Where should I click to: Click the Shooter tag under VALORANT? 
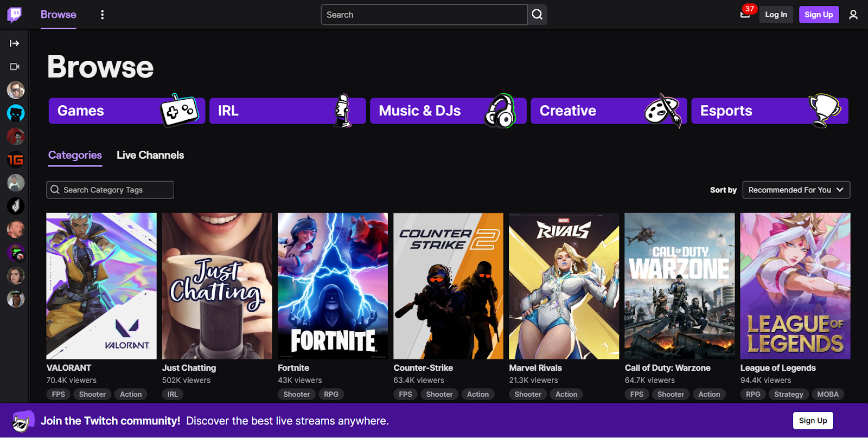coord(92,395)
